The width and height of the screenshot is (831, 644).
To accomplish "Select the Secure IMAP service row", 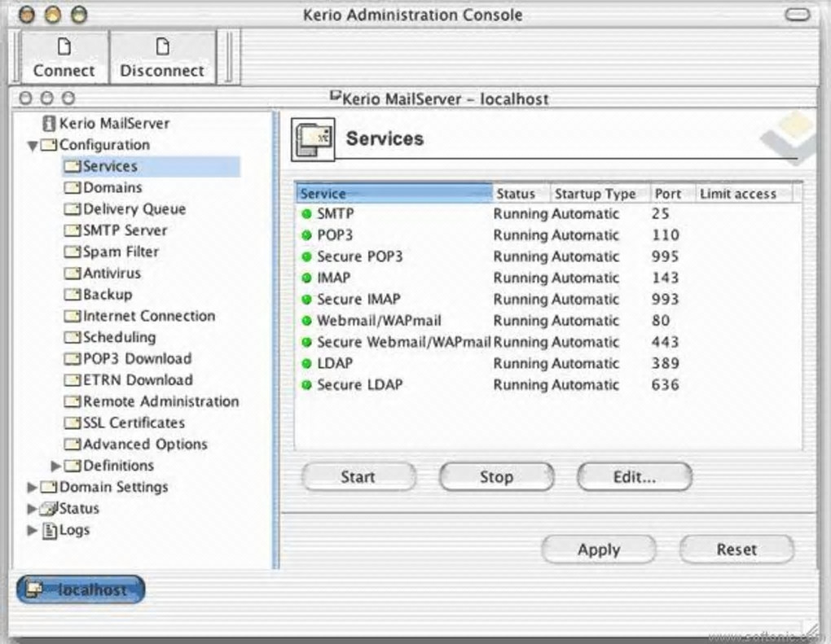I will (x=548, y=300).
